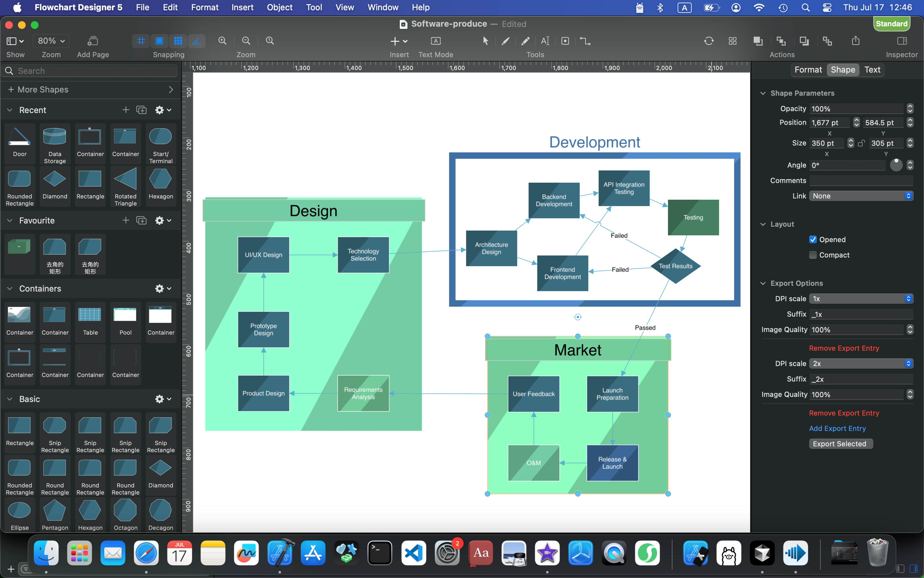Add a shape to the Recent section
924x578 pixels.
click(126, 110)
